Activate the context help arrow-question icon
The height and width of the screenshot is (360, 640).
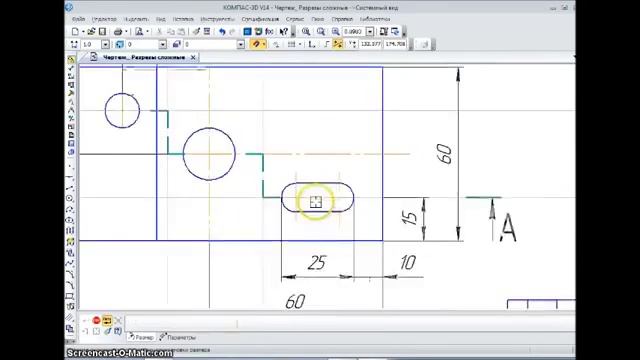click(x=284, y=31)
